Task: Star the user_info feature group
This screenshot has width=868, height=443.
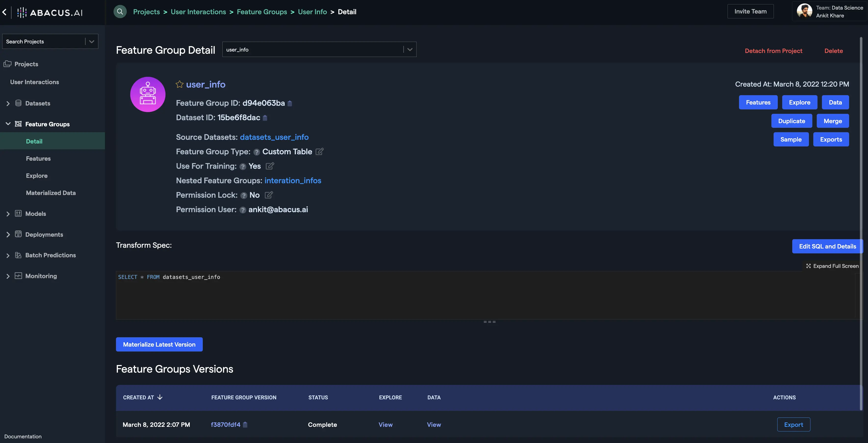Action: pyautogui.click(x=179, y=84)
